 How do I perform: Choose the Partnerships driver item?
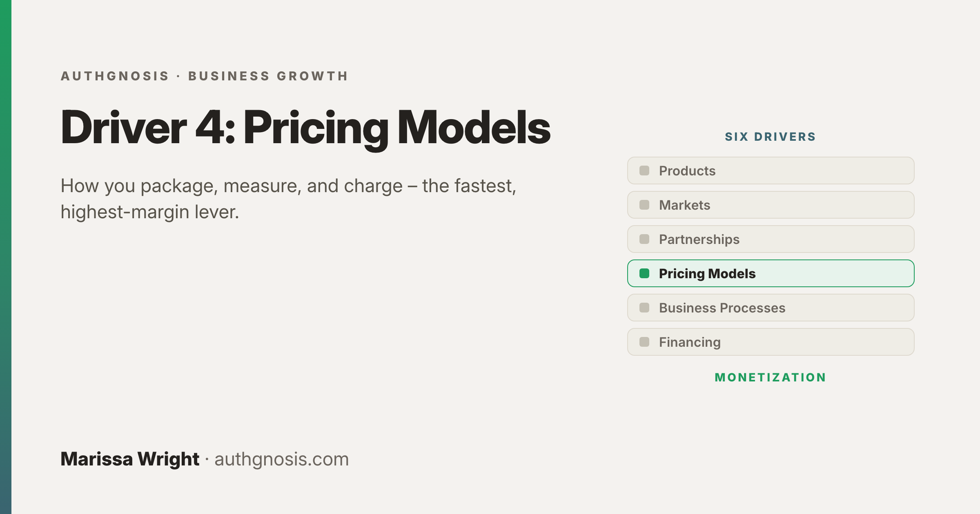click(771, 239)
